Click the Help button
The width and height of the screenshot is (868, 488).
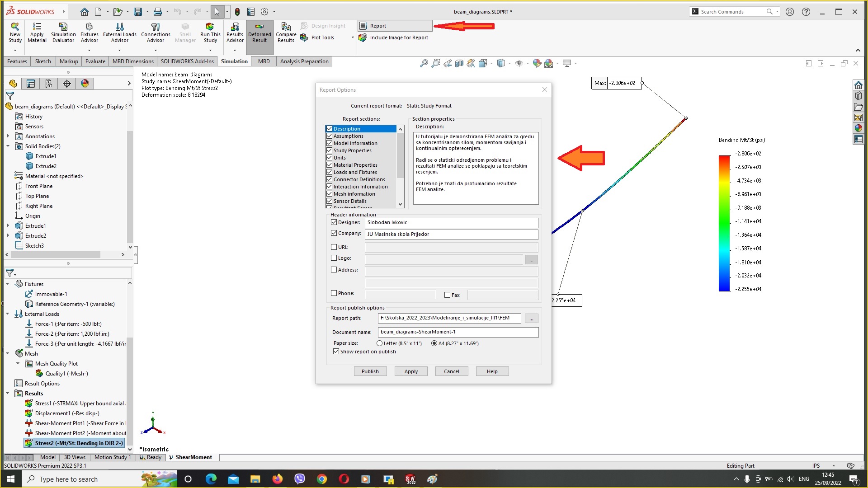[x=492, y=371]
